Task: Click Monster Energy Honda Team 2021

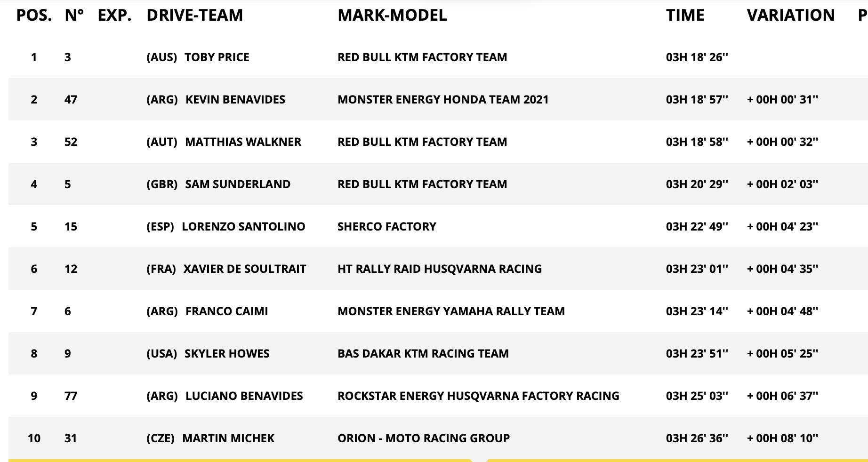Action: pyautogui.click(x=442, y=100)
